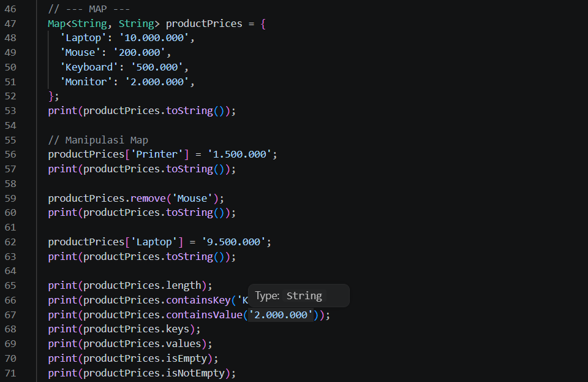Click productPrices in the Map declaration line
This screenshot has height=382, width=588.
[204, 24]
